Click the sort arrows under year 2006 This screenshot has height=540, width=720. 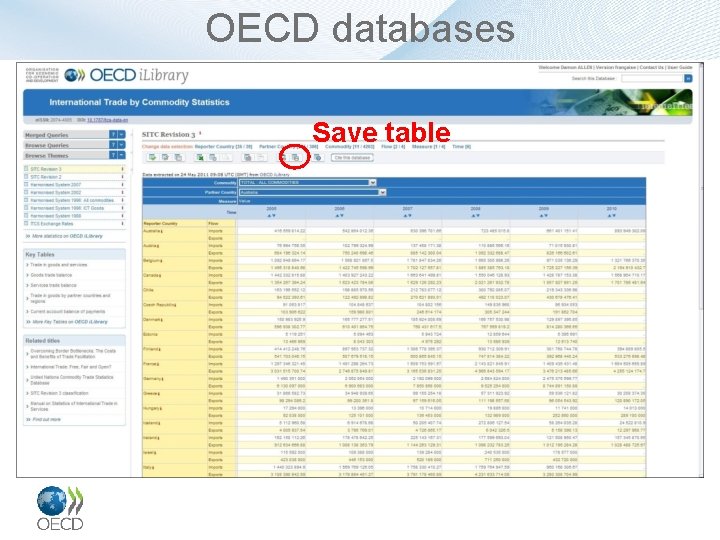tap(339, 215)
